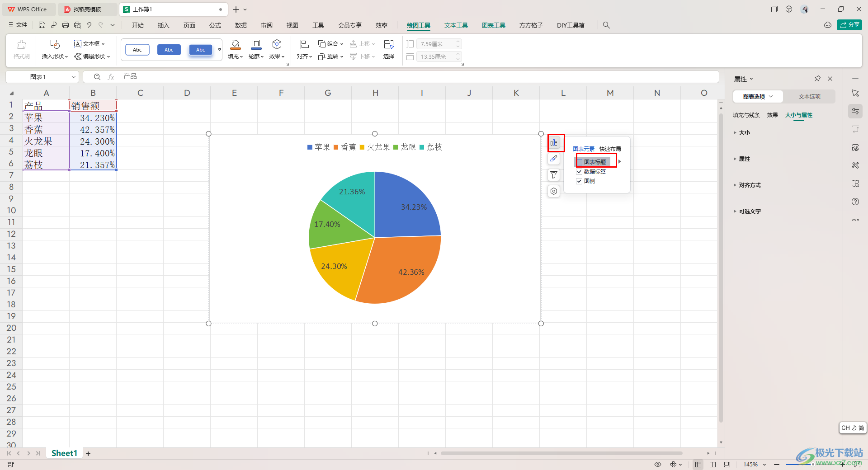Click the search magnifier in ribbon tab row
The height and width of the screenshot is (470, 868).
(606, 25)
